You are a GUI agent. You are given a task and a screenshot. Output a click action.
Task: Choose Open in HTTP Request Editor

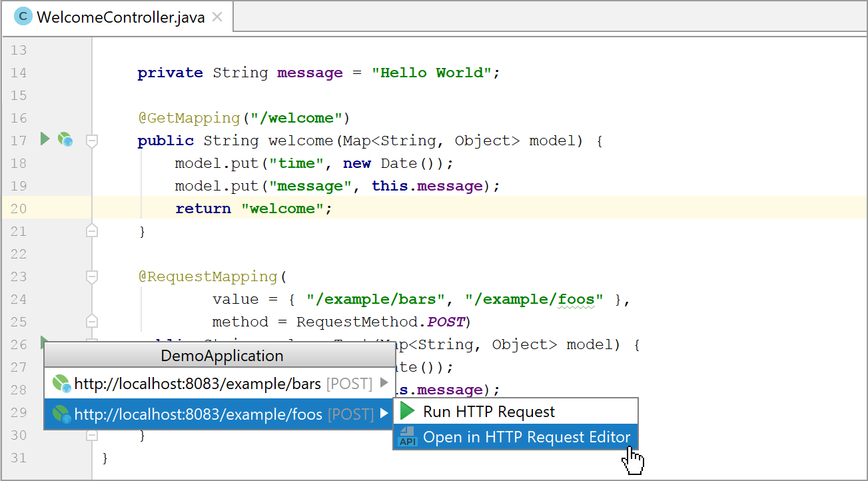[516, 437]
